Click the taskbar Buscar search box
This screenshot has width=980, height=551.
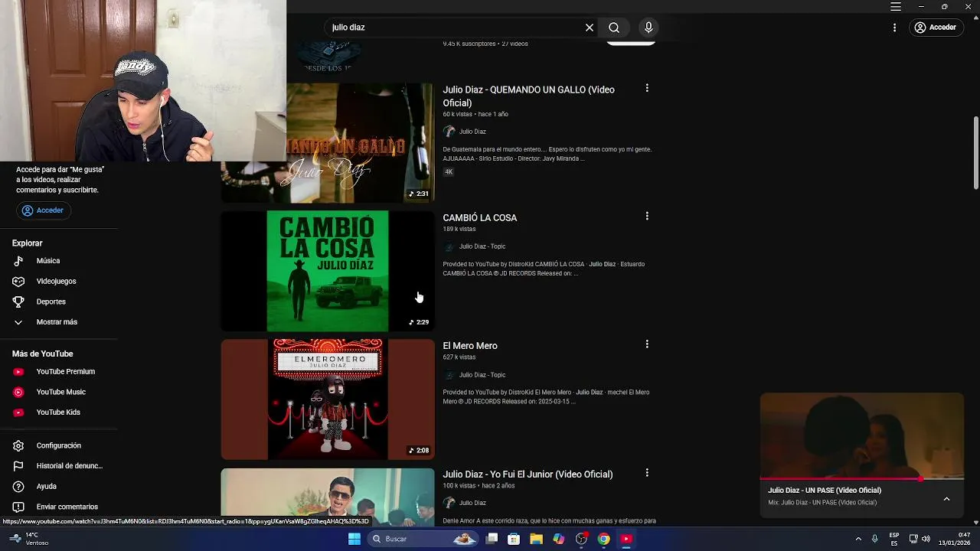tap(422, 539)
